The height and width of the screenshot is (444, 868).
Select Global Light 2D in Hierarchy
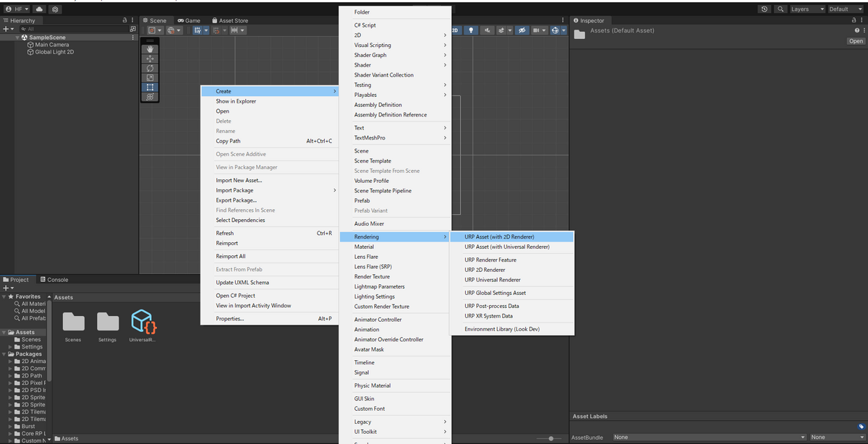tap(54, 52)
